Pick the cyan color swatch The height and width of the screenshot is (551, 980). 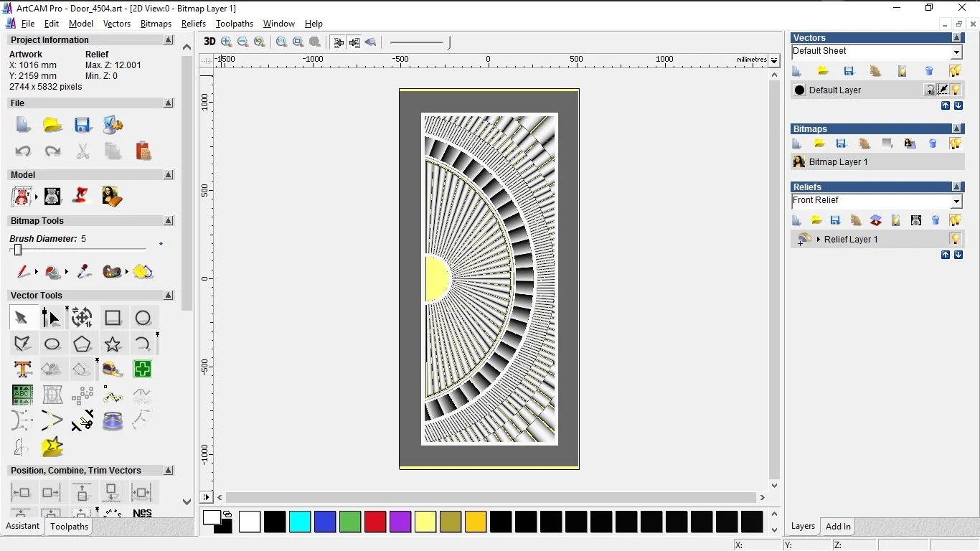point(300,522)
